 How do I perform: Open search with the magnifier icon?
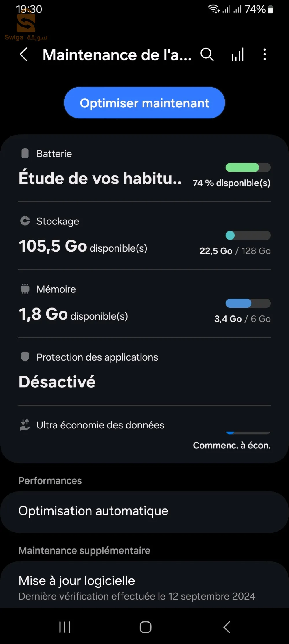[x=207, y=54]
